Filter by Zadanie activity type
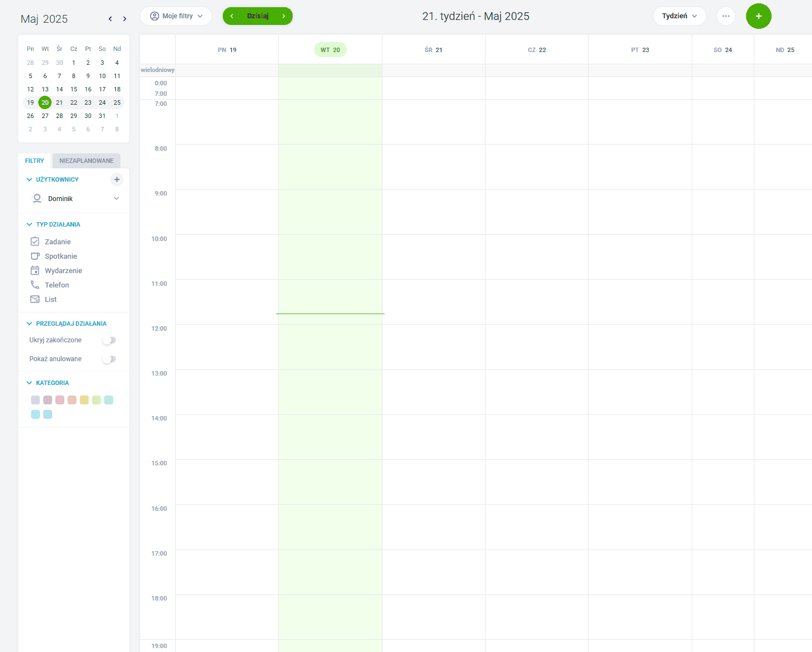 tap(57, 242)
